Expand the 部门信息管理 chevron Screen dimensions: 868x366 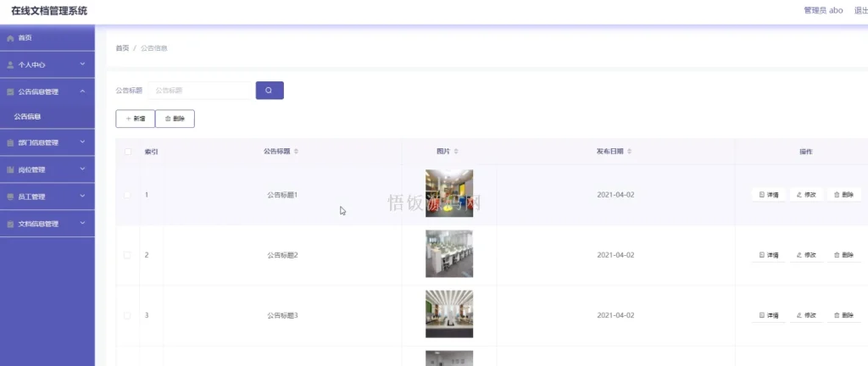click(82, 142)
